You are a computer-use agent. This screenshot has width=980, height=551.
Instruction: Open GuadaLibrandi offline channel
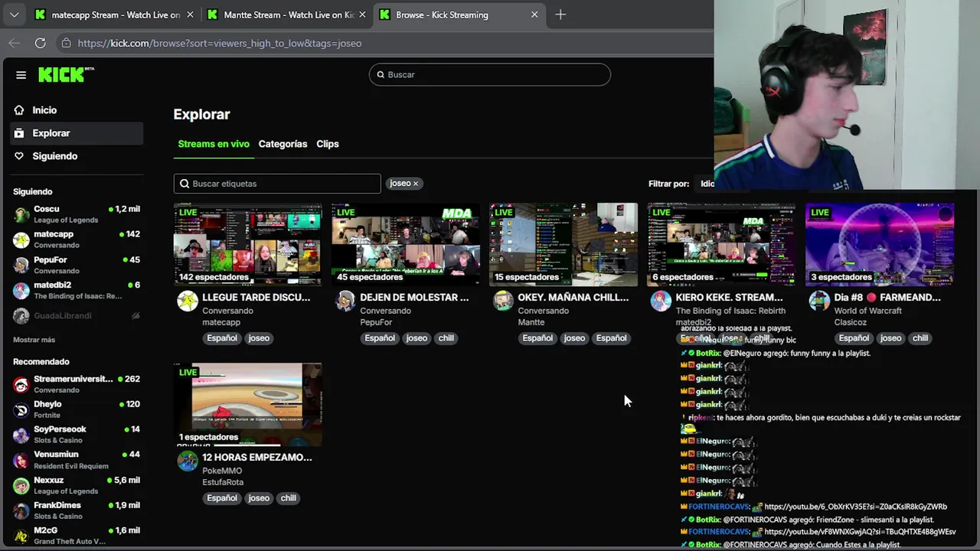click(x=77, y=315)
